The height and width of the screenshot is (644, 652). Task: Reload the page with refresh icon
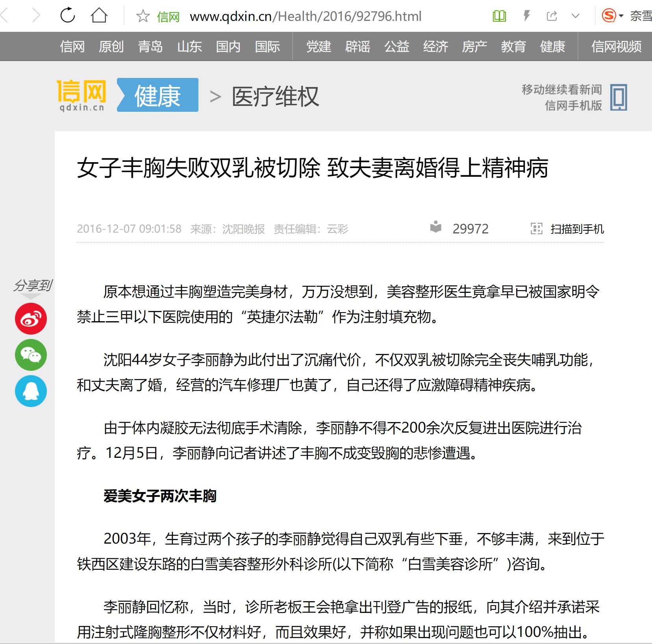[x=68, y=15]
